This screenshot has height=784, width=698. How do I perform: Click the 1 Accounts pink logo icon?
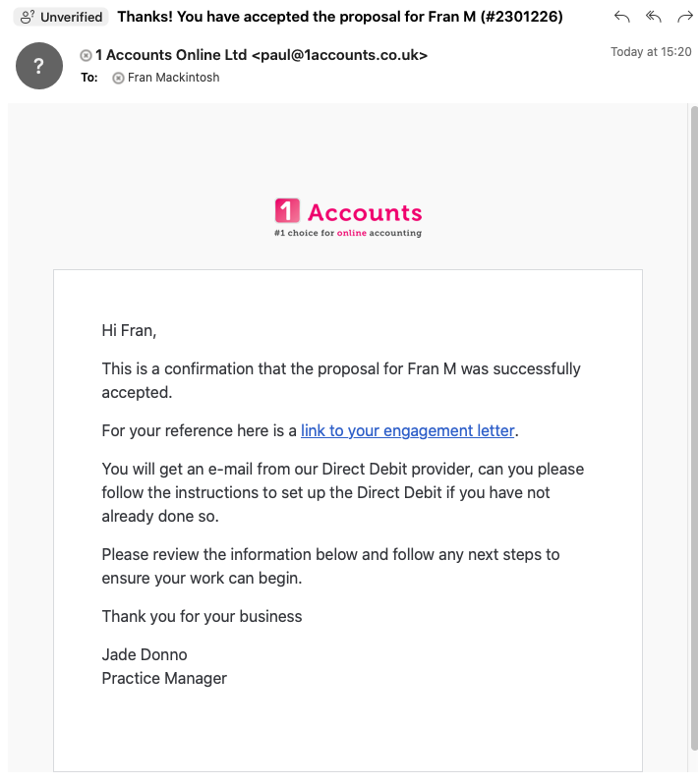287,210
